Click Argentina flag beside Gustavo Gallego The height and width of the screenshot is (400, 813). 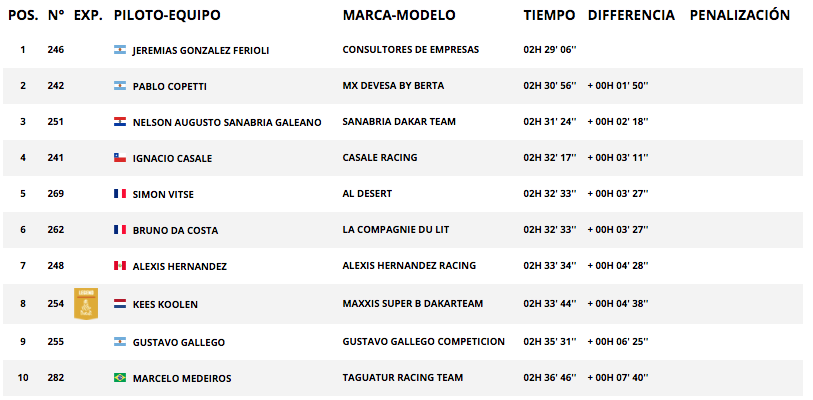tap(120, 342)
